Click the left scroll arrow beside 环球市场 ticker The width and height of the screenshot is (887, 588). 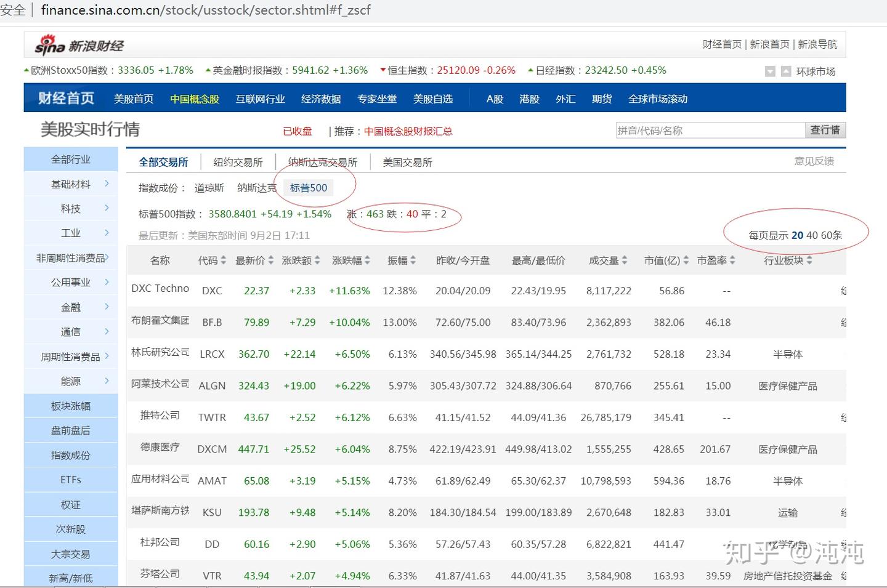click(770, 72)
